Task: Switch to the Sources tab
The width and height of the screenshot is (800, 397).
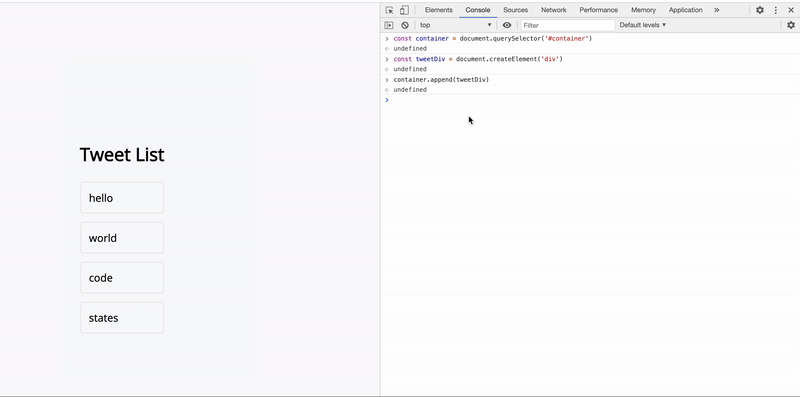Action: 515,10
